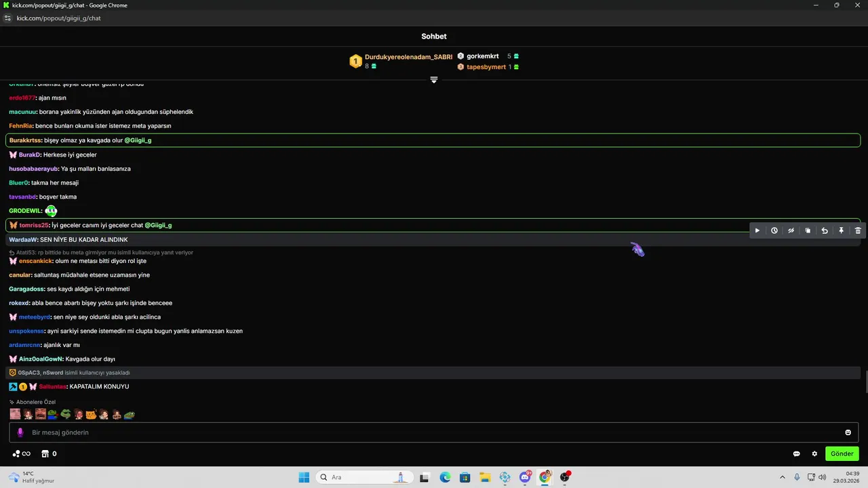The height and width of the screenshot is (488, 868).
Task: Click the chat bubble icon near Gönder
Action: click(797, 453)
